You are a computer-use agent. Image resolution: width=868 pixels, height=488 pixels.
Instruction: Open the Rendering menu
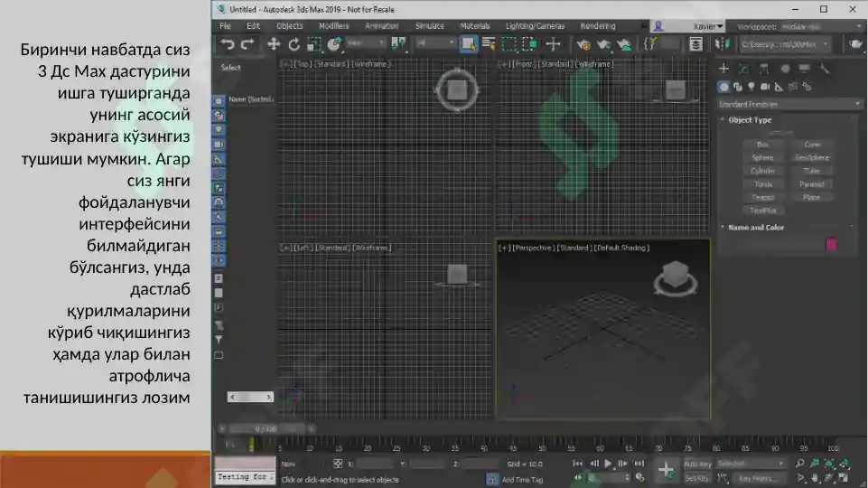pyautogui.click(x=598, y=26)
